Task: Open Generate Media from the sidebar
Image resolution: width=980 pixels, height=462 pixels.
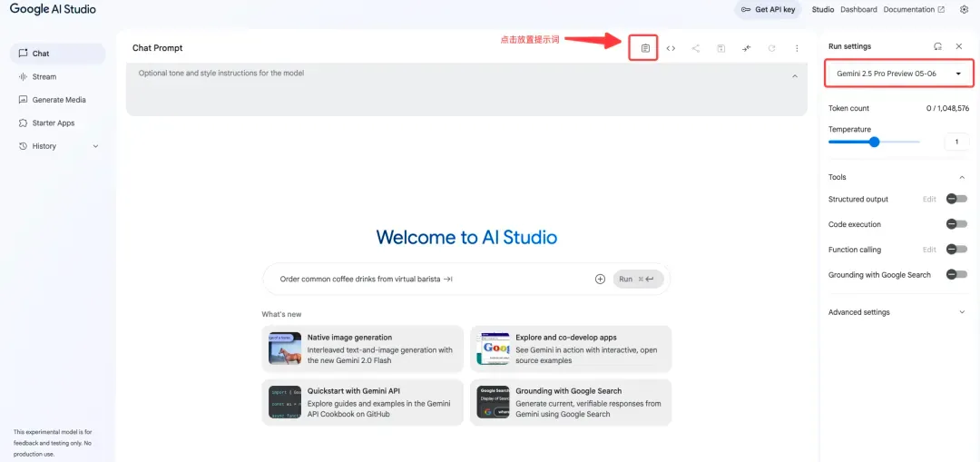Action: 59,100
